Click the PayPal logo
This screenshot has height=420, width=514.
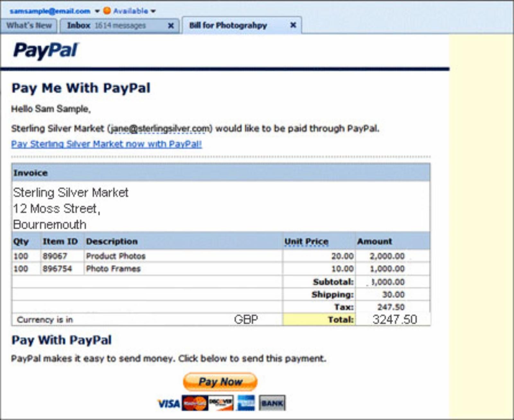(46, 50)
